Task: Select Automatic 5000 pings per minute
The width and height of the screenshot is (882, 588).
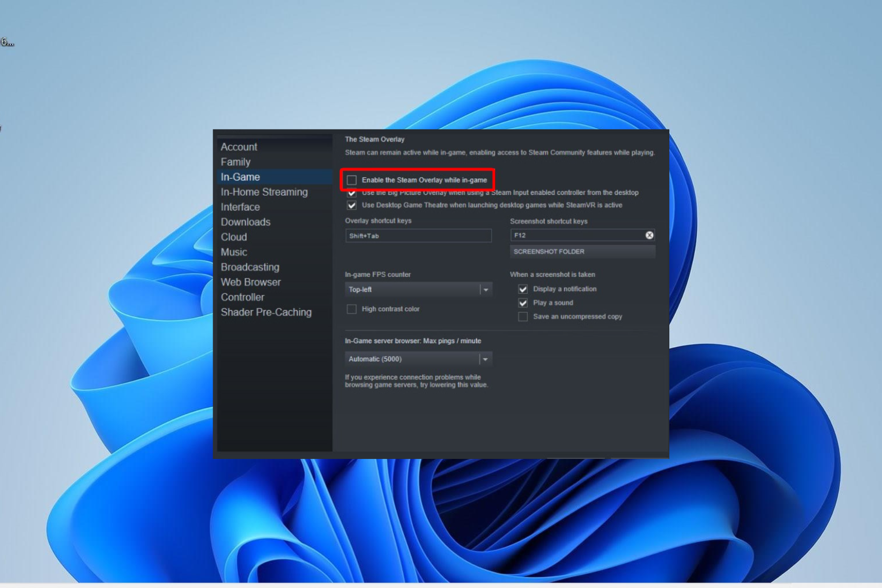Action: pyautogui.click(x=417, y=359)
